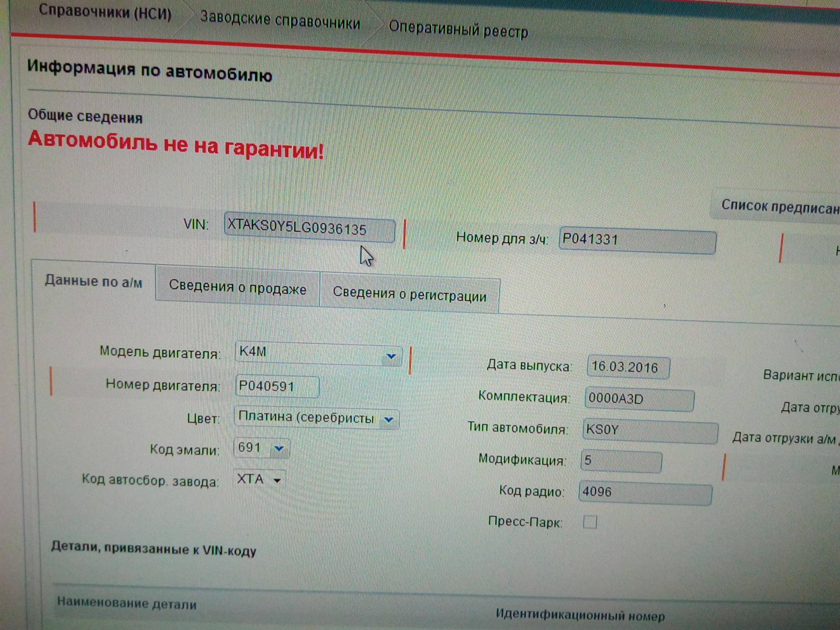
Task: Click the Комплектация field
Action: tap(639, 399)
